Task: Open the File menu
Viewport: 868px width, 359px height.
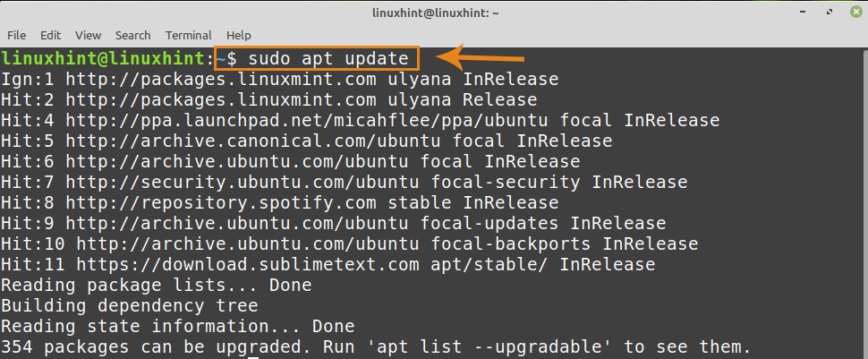Action: [x=17, y=35]
